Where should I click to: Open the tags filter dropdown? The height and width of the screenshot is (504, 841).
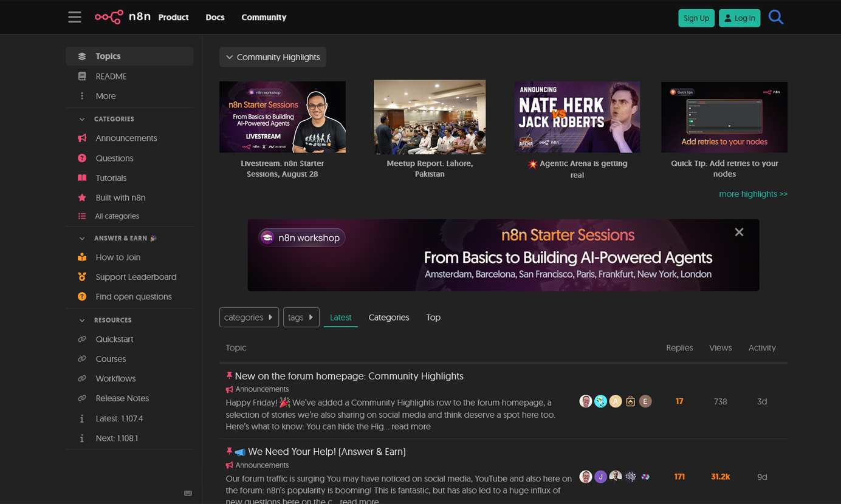click(x=301, y=317)
